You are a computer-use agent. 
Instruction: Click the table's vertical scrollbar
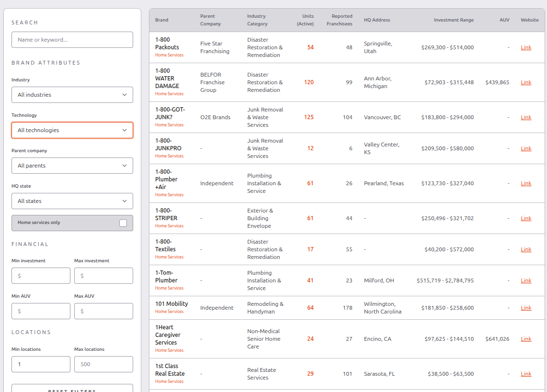point(544,144)
